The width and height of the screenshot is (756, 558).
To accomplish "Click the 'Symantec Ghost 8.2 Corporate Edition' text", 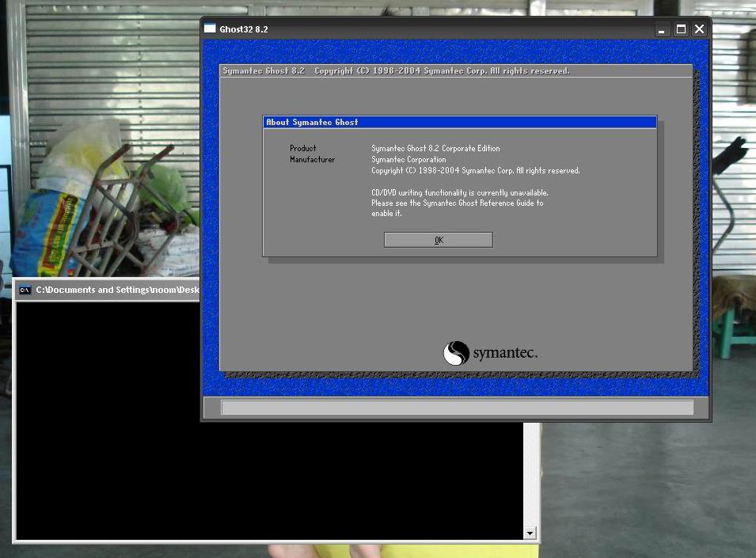I will coord(435,149).
